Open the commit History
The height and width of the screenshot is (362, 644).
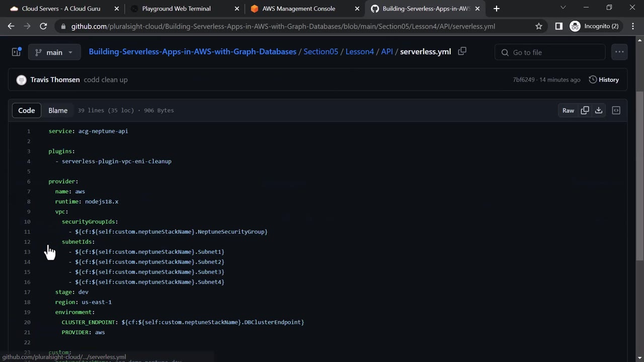tap(604, 79)
